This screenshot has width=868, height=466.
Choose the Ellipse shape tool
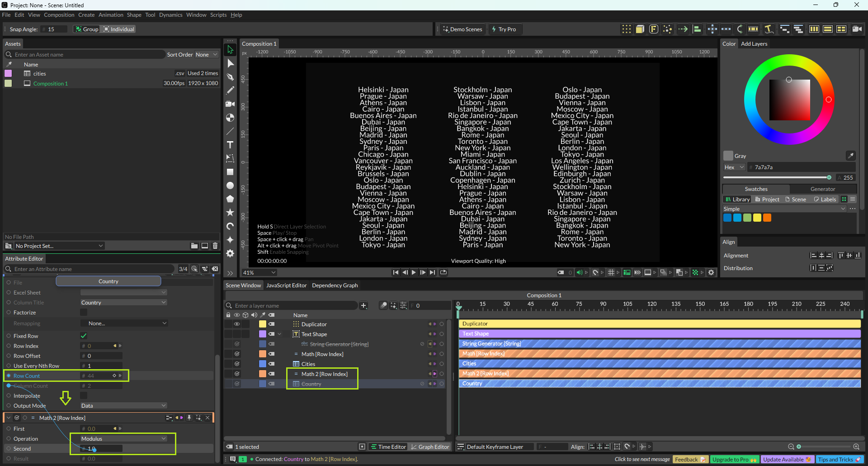tap(230, 185)
